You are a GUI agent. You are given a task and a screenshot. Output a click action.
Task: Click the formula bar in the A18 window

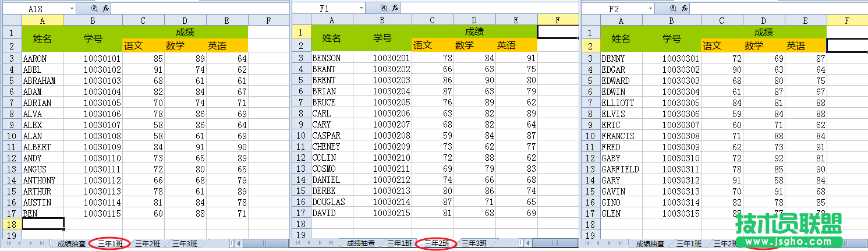coord(200,9)
